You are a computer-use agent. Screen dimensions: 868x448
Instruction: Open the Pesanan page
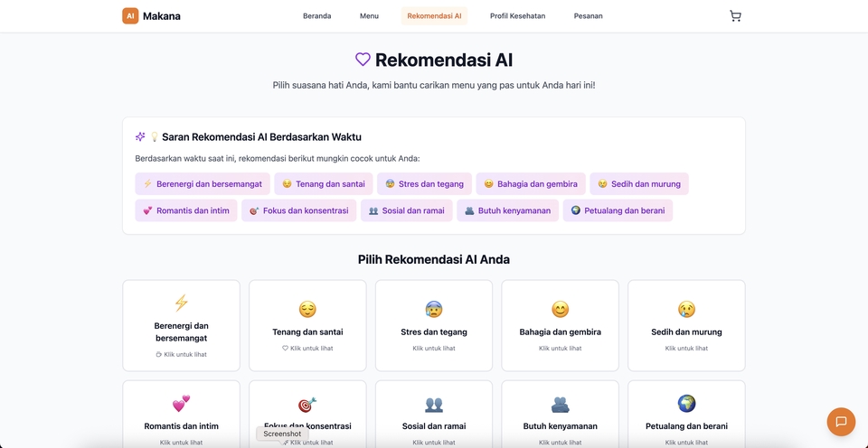[x=588, y=15]
